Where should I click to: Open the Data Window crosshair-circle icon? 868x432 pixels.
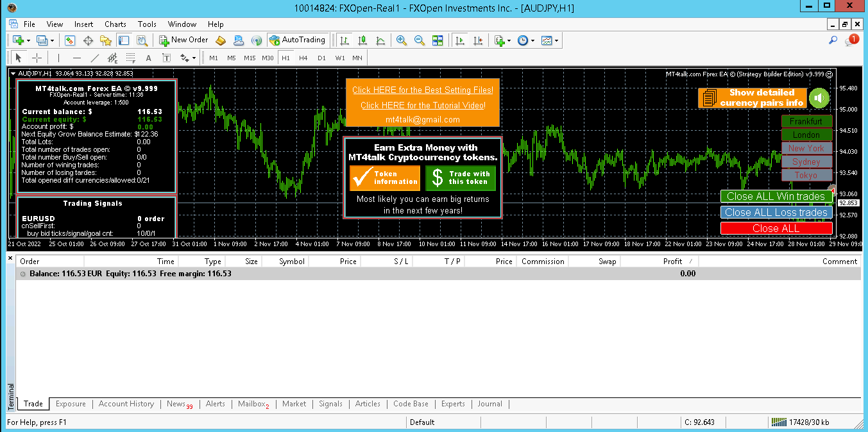tap(89, 40)
